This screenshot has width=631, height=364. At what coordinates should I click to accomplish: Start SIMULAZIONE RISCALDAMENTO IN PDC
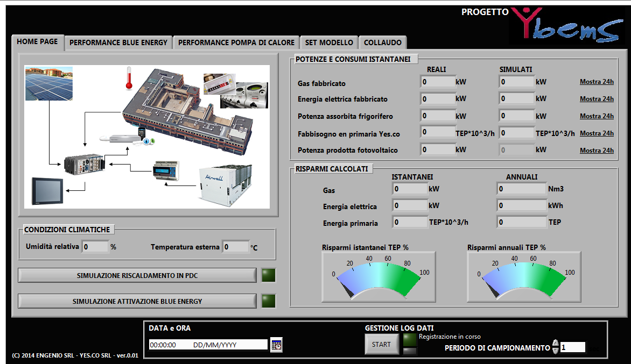pyautogui.click(x=137, y=276)
